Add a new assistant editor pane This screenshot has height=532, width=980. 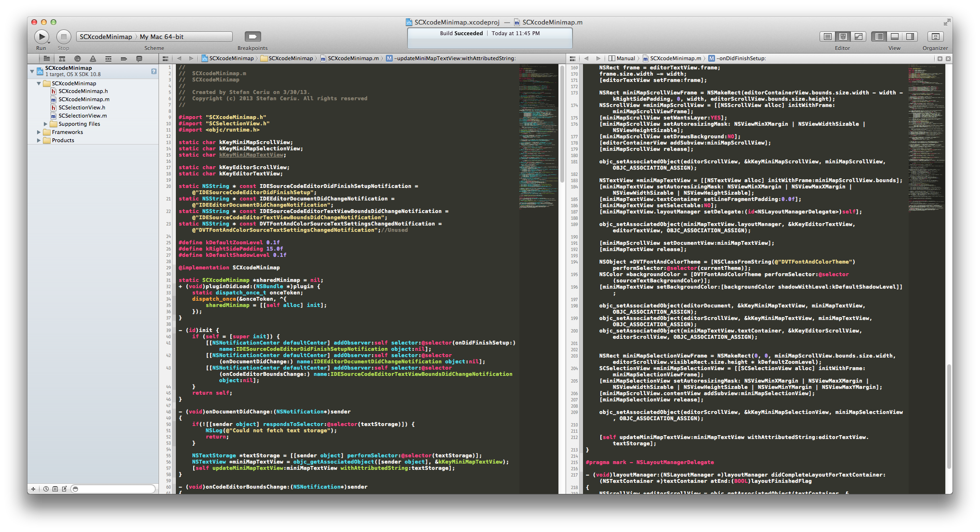pos(940,58)
